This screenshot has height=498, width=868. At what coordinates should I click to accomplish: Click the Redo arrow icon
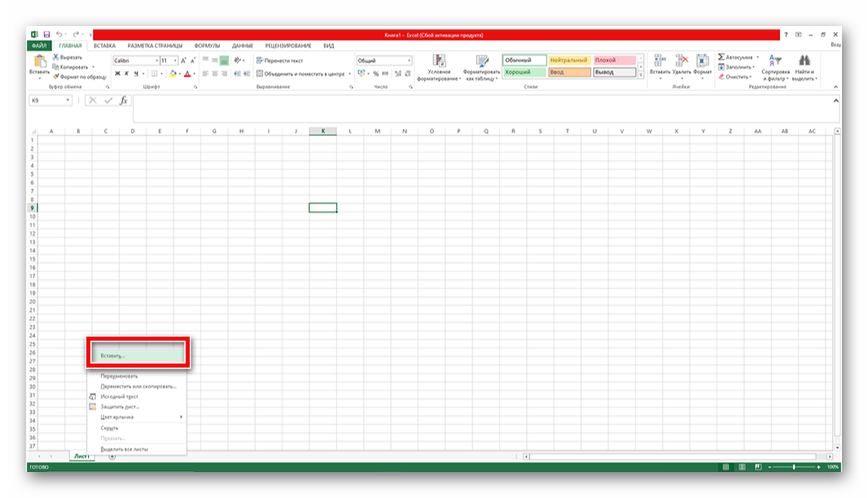[x=76, y=35]
